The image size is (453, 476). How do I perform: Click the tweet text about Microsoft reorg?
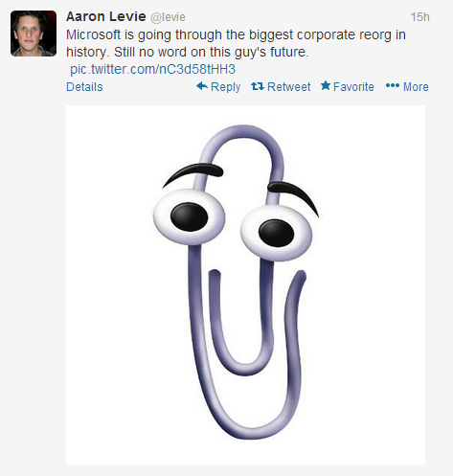click(x=236, y=43)
